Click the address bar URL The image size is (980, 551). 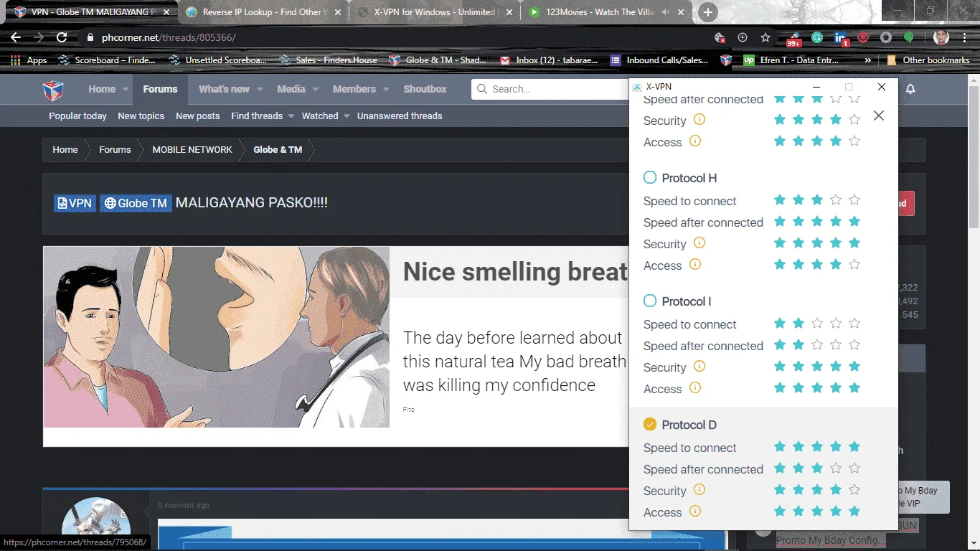[169, 37]
